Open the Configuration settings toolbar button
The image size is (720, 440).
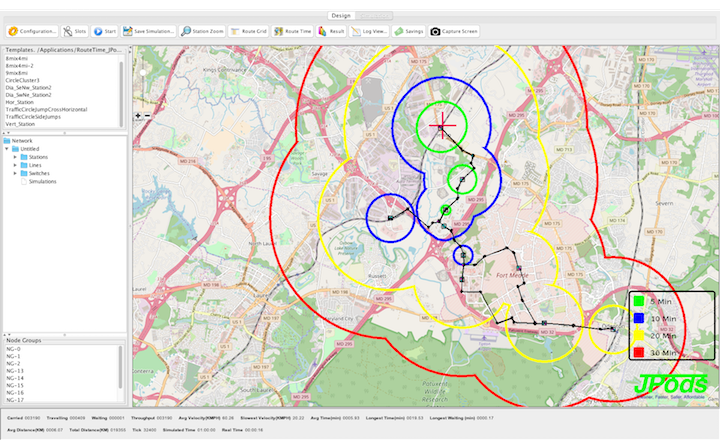click(32, 31)
